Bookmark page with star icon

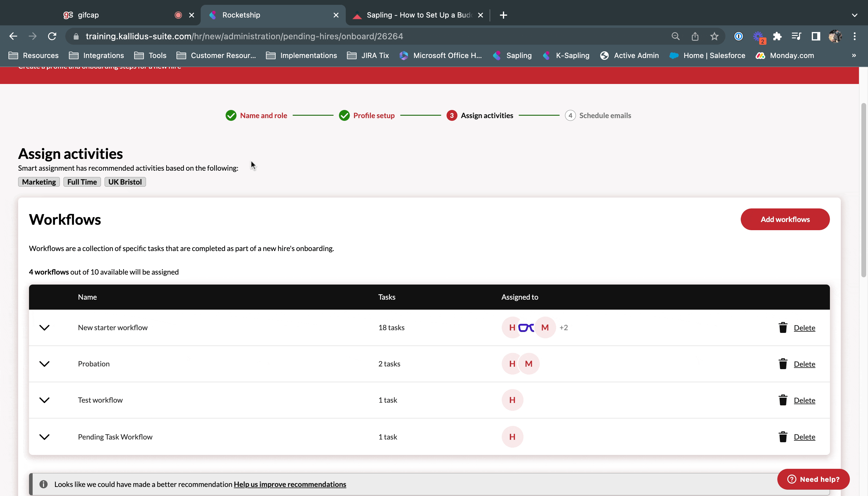click(714, 36)
